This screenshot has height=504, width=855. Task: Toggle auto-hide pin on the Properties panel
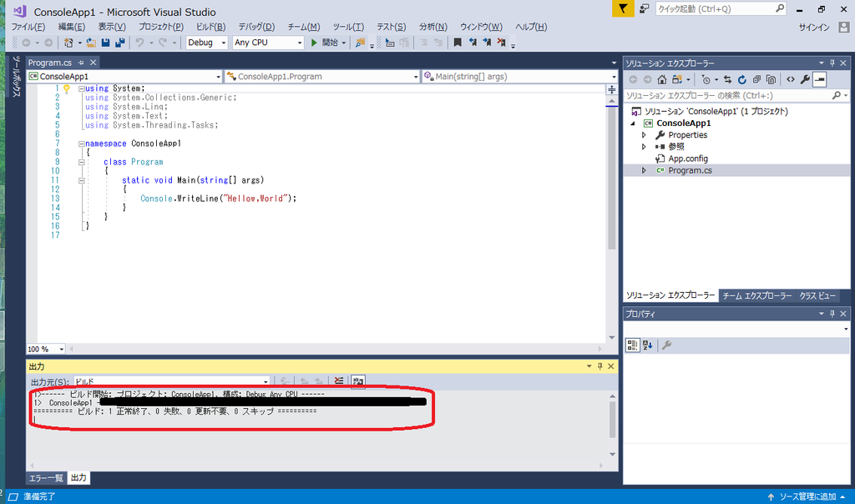pyautogui.click(x=832, y=314)
